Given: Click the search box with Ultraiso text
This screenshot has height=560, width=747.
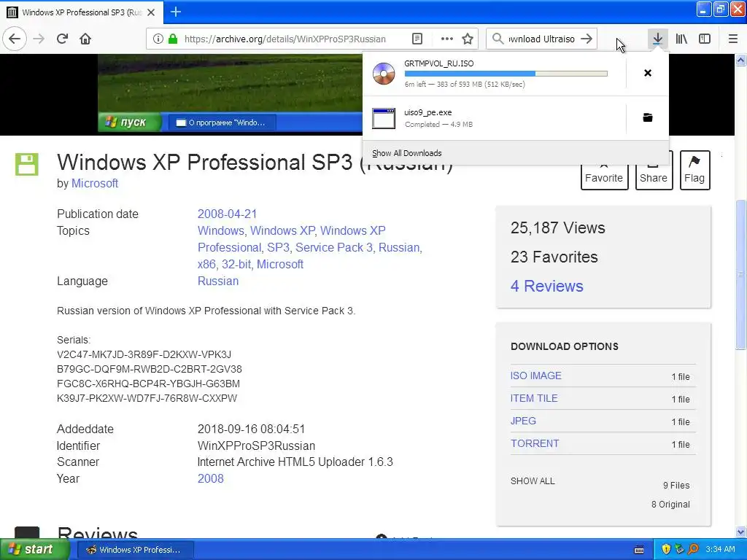Looking at the screenshot, I should point(542,39).
